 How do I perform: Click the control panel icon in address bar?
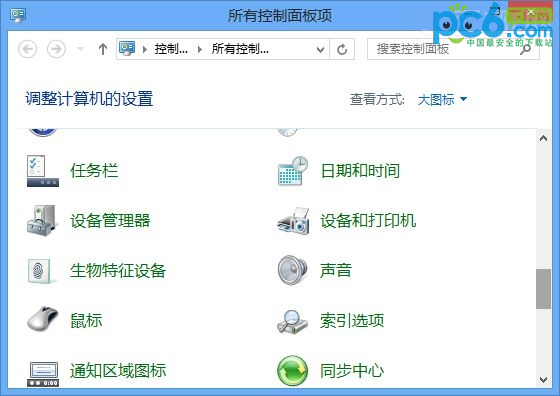(x=127, y=49)
